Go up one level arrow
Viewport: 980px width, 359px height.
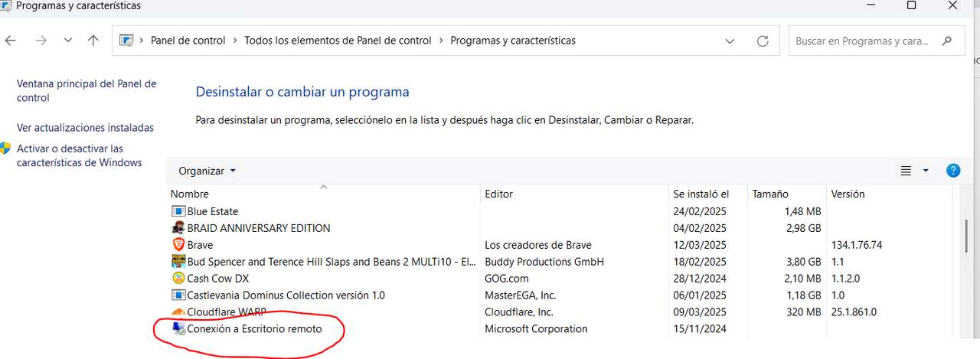(x=93, y=41)
